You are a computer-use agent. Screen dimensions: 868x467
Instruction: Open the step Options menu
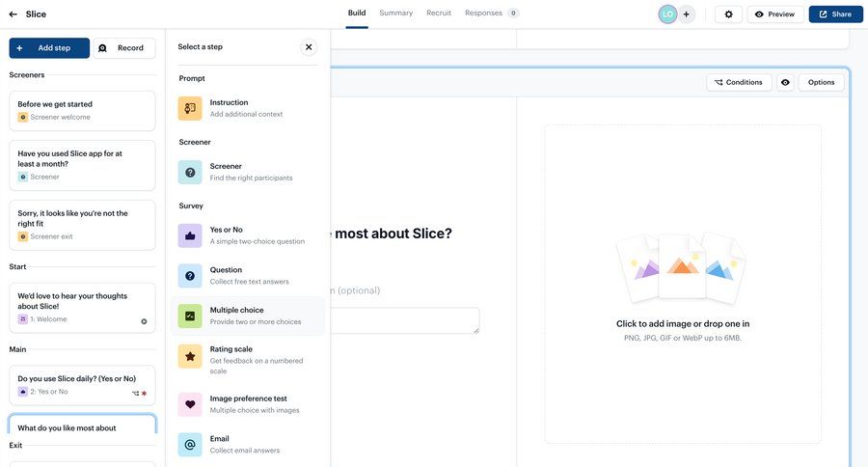[x=821, y=83]
